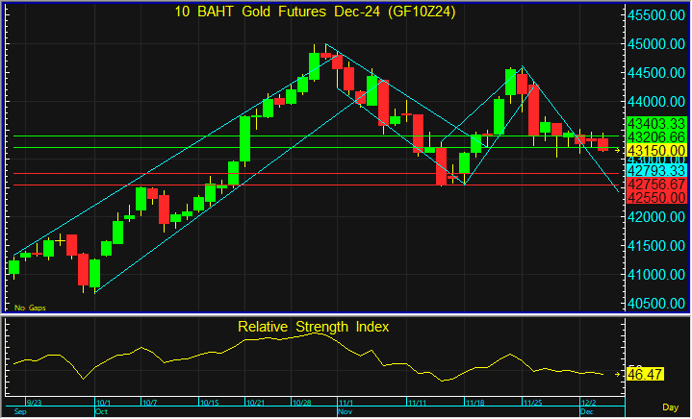
Task: Click the Dec month label on time axis
Action: pos(588,411)
